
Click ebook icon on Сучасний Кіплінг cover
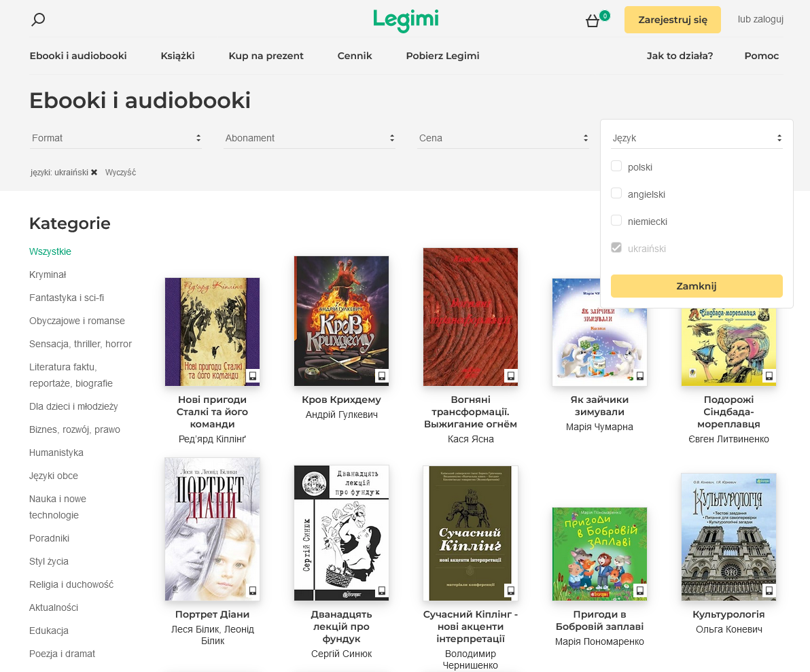pyautogui.click(x=511, y=590)
